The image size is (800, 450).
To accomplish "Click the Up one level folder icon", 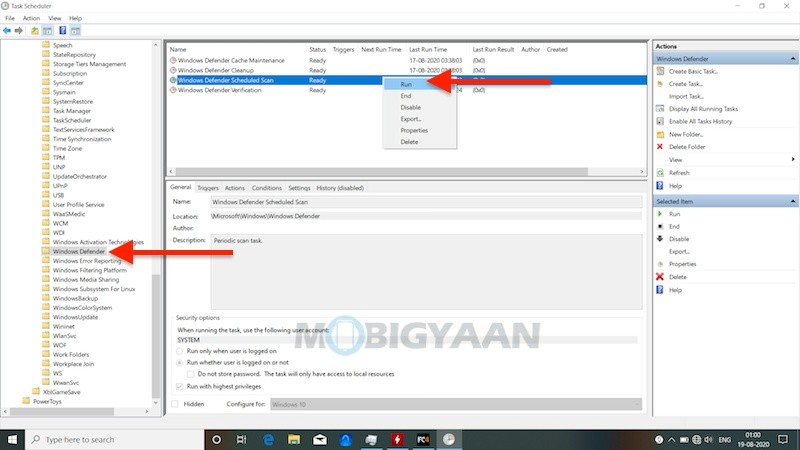I will (x=35, y=31).
